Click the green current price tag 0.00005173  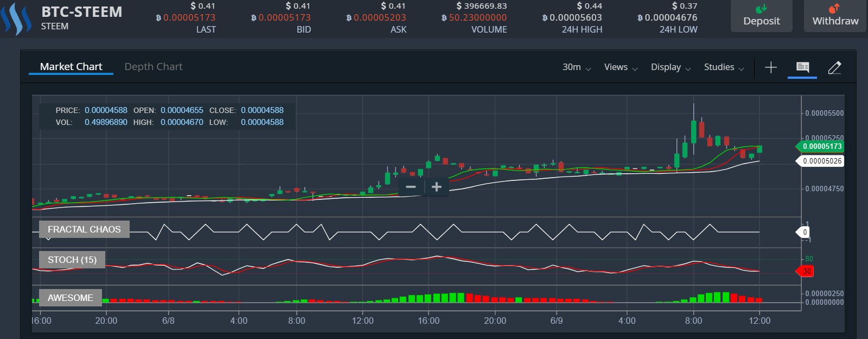point(820,146)
